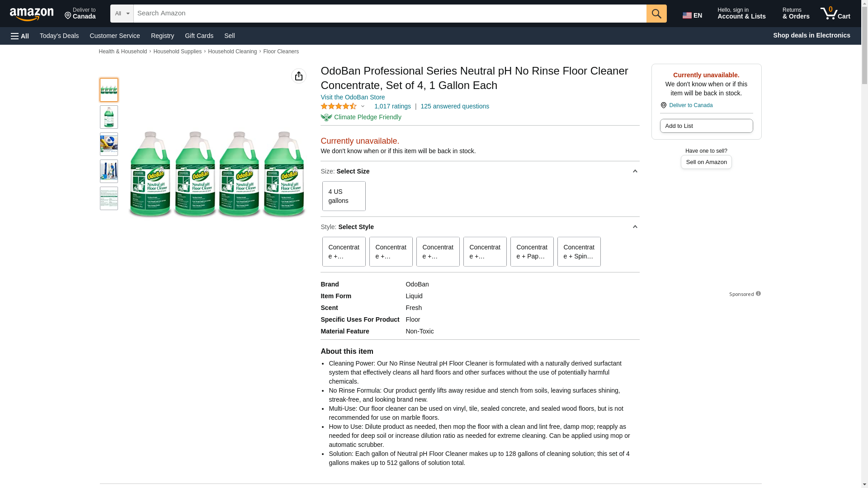Click the Amazon logo

[x=32, y=14]
